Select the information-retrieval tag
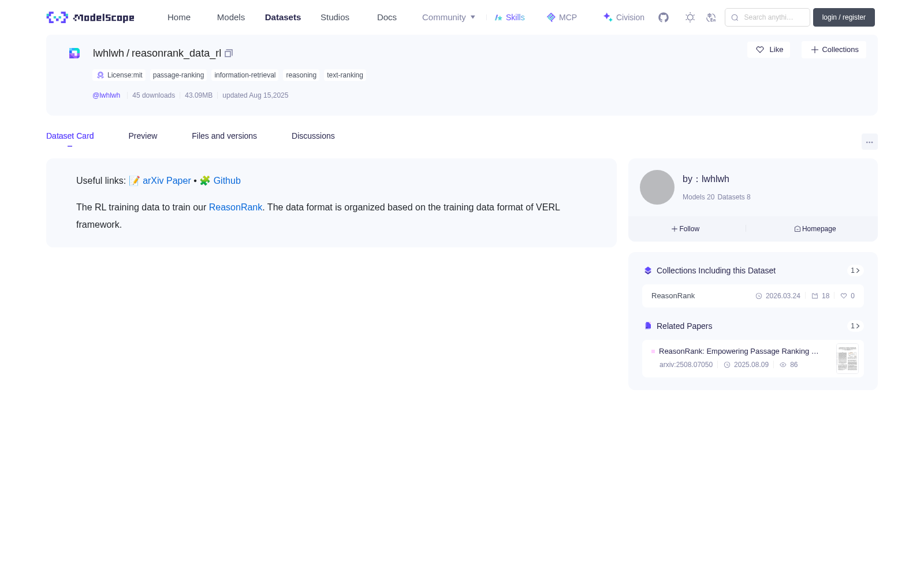This screenshot has height=578, width=924. click(245, 75)
